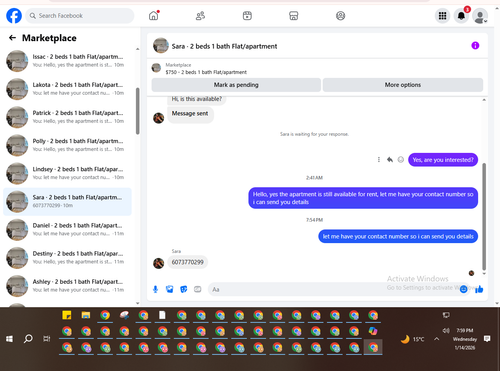Click the 'let me have your contact number' message
Image resolution: width=500 pixels, height=371 pixels.
tap(398, 236)
